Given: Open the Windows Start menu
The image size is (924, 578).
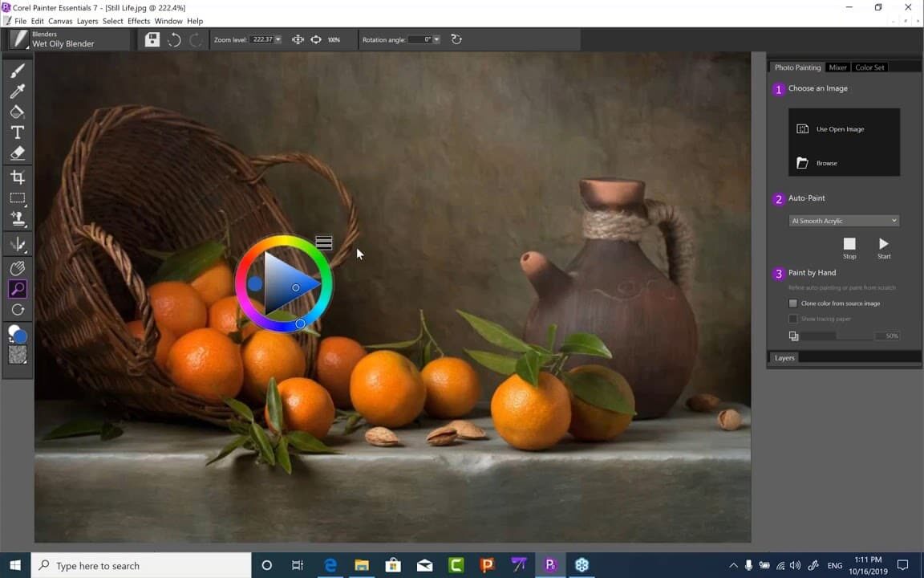Looking at the screenshot, I should [15, 565].
